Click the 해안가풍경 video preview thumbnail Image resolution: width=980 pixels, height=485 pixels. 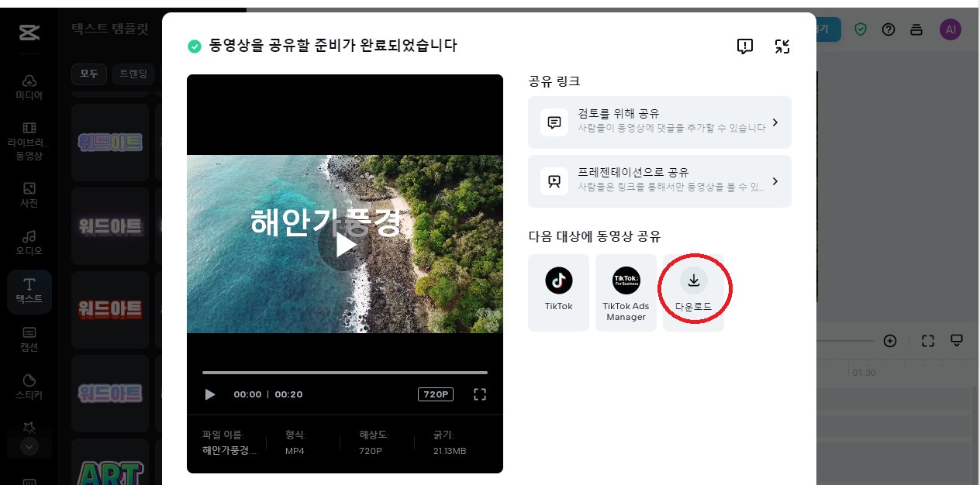click(345, 244)
